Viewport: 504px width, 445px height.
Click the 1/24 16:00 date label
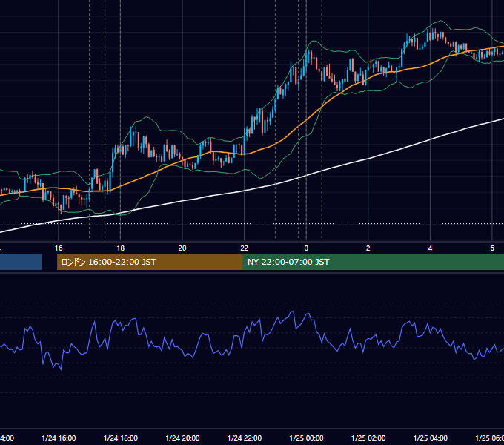pyautogui.click(x=59, y=438)
